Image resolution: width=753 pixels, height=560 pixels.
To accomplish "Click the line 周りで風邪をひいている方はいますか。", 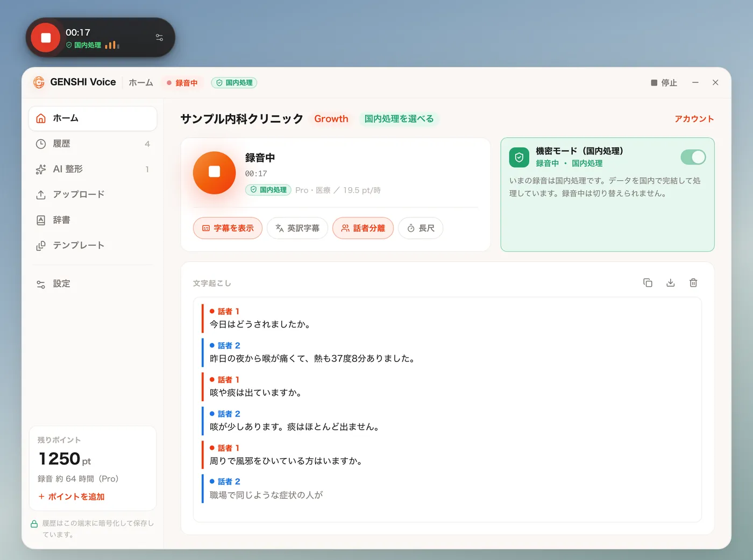I will pyautogui.click(x=286, y=461).
